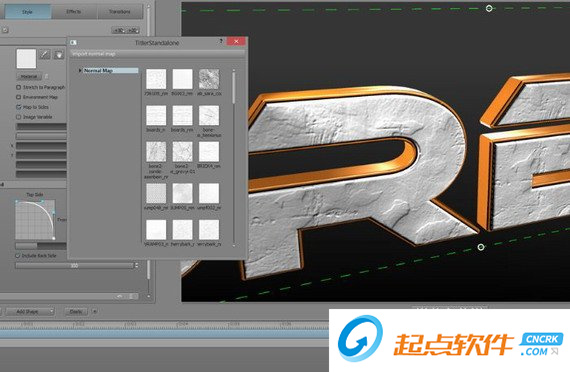Click the first slider bar below Image Variable
The height and width of the screenshot is (372, 570).
[x=41, y=127]
